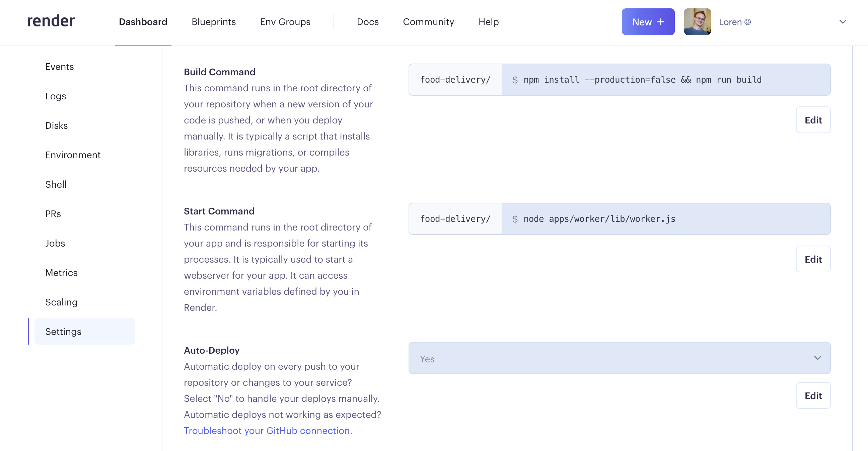Open the Docs link
The height and width of the screenshot is (451, 868).
click(x=368, y=22)
